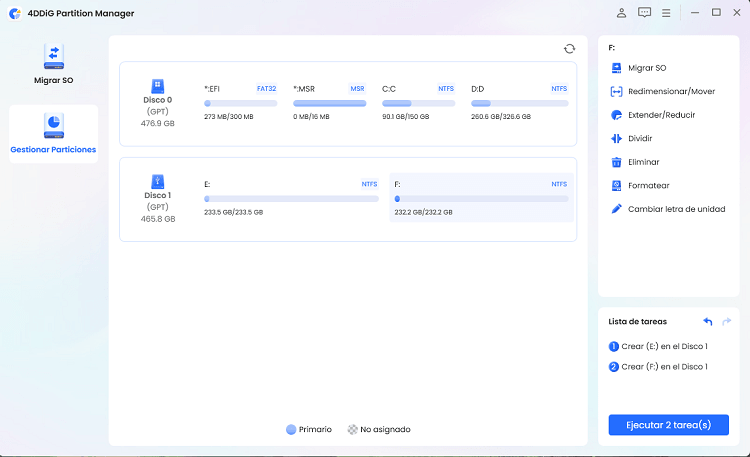Select the Disco 1 USB disk icon
This screenshot has width=750, height=457.
pyautogui.click(x=157, y=182)
